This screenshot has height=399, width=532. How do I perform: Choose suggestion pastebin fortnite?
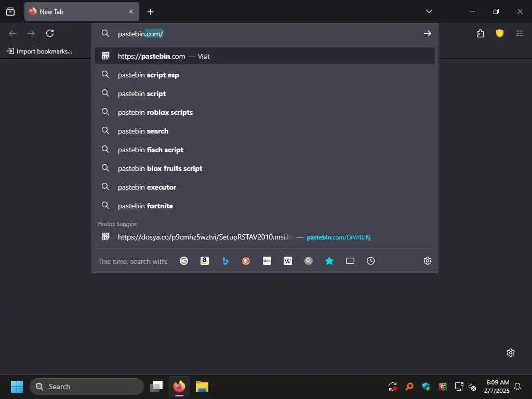click(x=264, y=206)
